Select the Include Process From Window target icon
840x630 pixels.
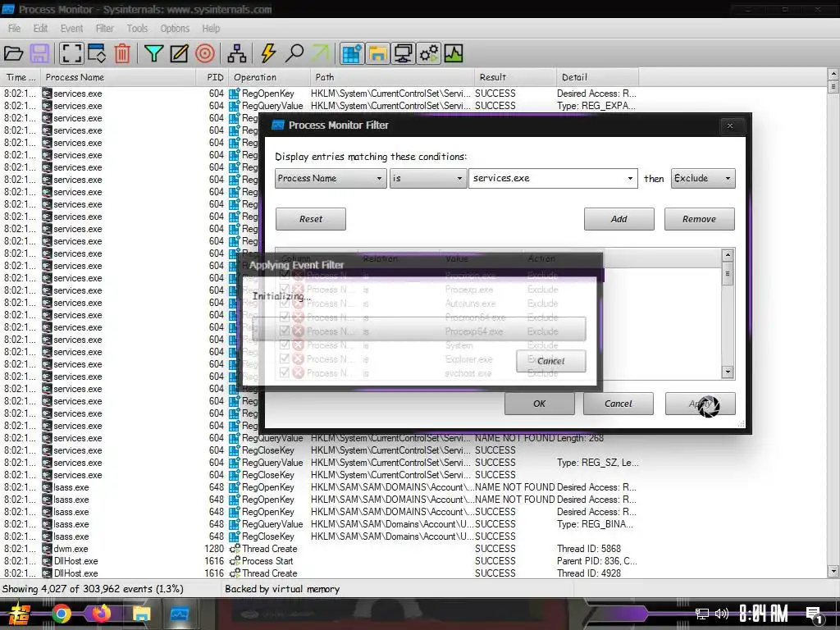coord(205,53)
